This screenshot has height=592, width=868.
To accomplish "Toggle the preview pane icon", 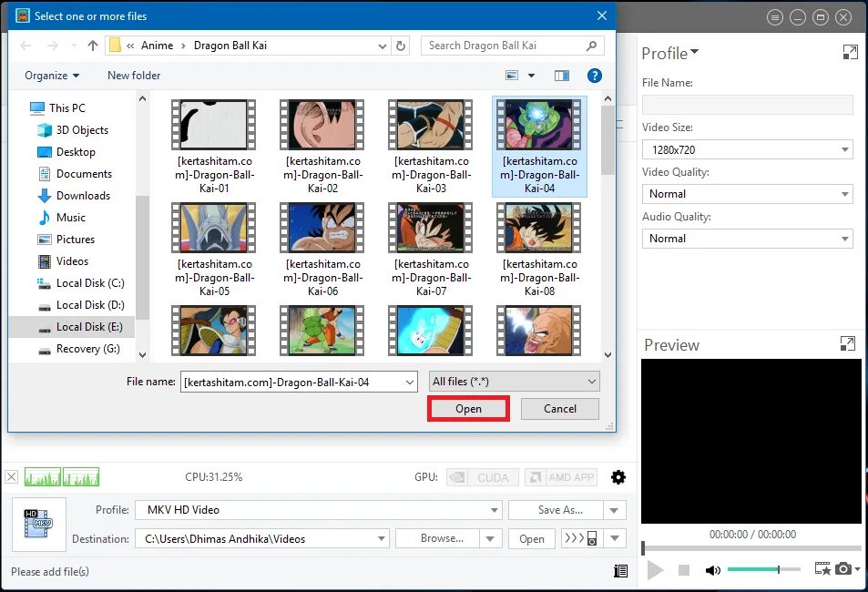I will [562, 76].
